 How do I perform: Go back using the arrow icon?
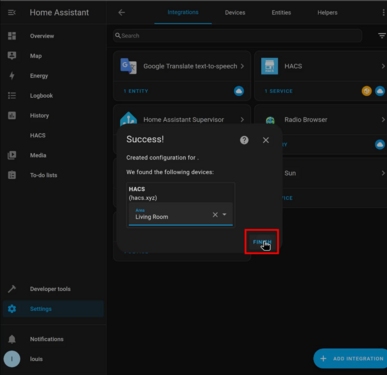[x=122, y=13]
